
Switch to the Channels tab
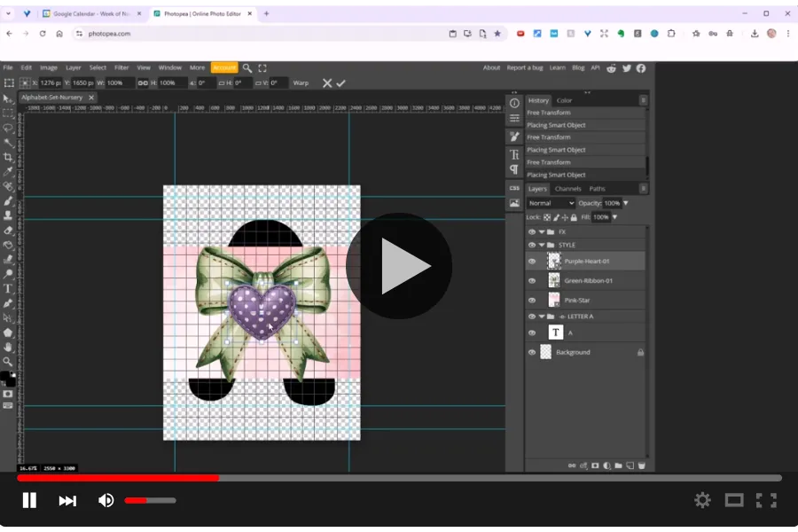(567, 189)
